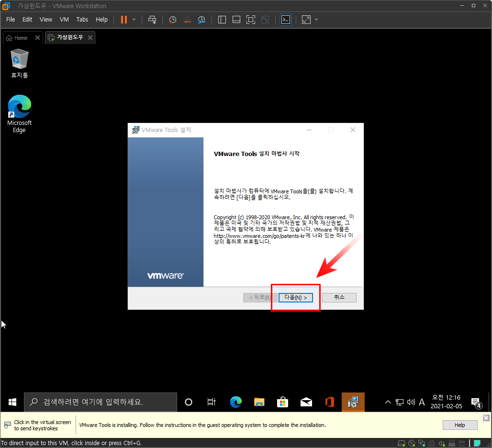Close the Home tab

(x=37, y=38)
